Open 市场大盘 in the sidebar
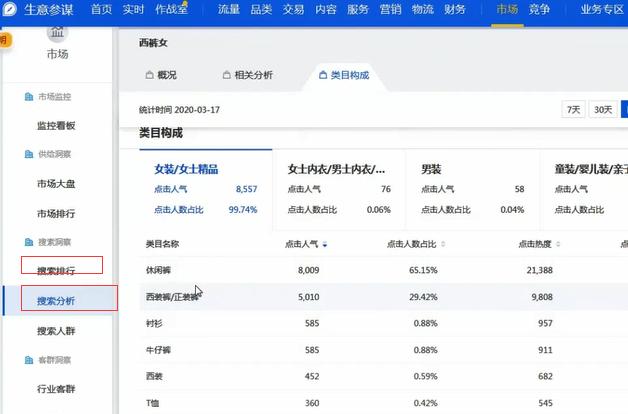628x414 pixels. (x=56, y=184)
